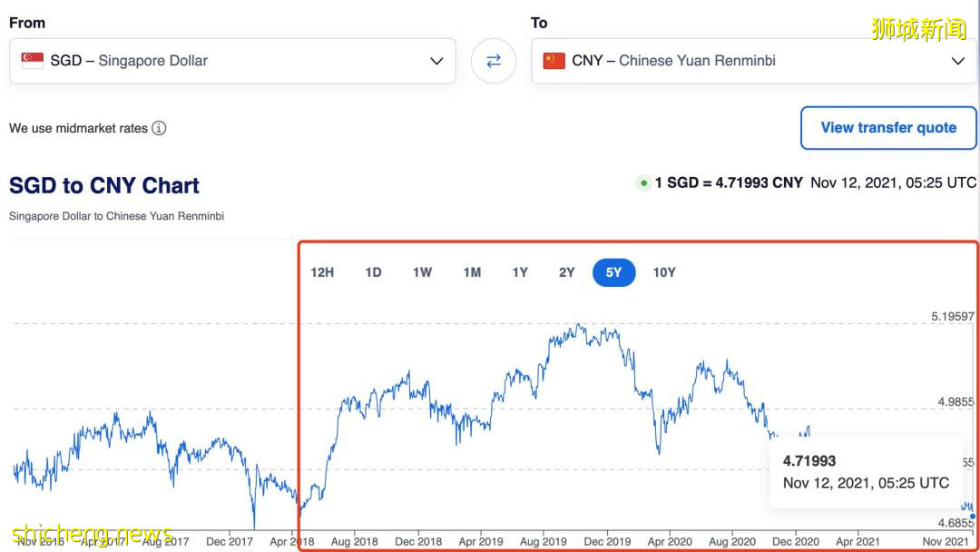The image size is (980, 552).
Task: Click the Singapore flag icon
Action: pyautogui.click(x=33, y=61)
